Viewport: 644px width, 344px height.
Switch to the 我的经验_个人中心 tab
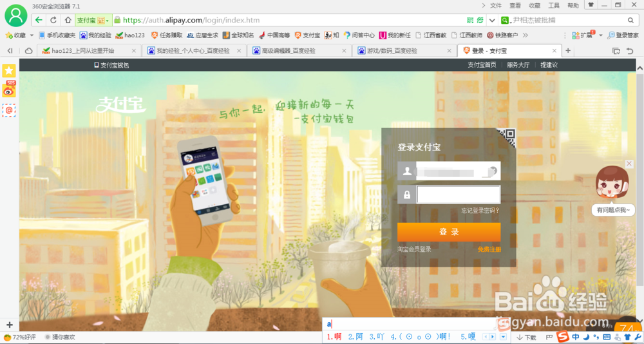click(x=193, y=50)
